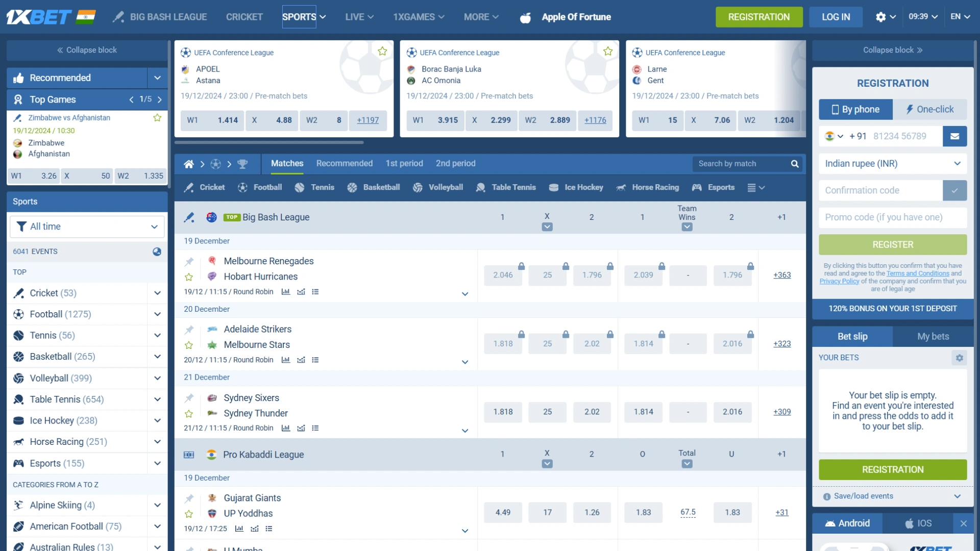Expand the Cricket category in left sidebar
The height and width of the screenshot is (551, 980).
click(157, 293)
